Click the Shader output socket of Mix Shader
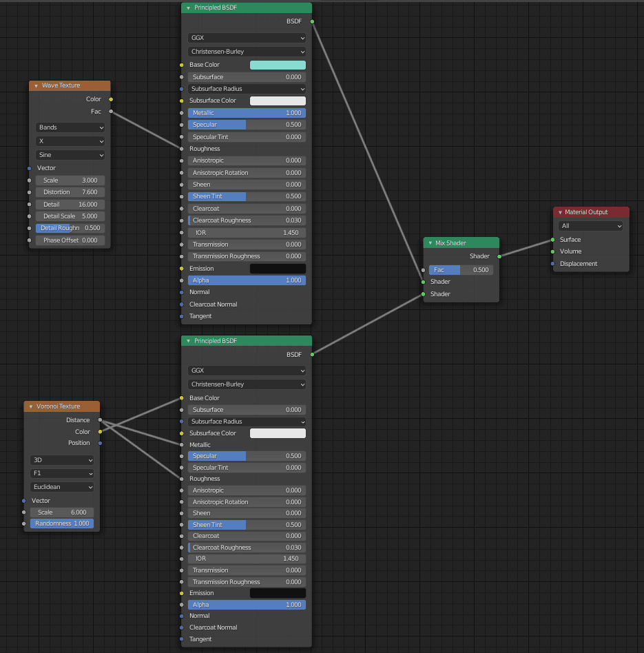 click(501, 256)
